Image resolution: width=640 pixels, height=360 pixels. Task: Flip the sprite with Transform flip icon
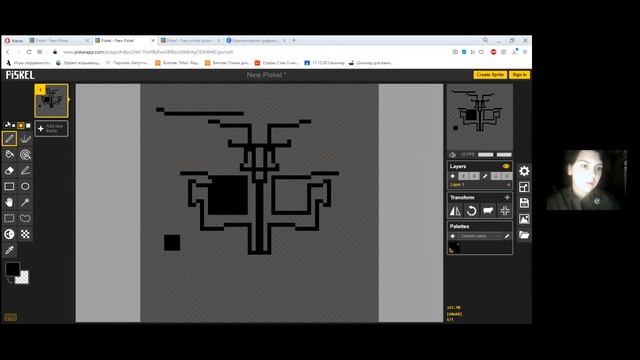[x=455, y=211]
